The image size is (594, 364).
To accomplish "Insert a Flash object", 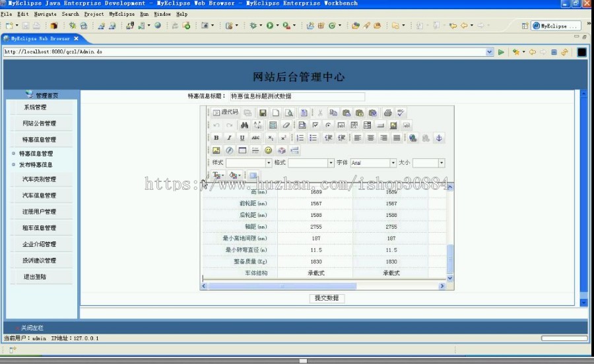I will [229, 150].
